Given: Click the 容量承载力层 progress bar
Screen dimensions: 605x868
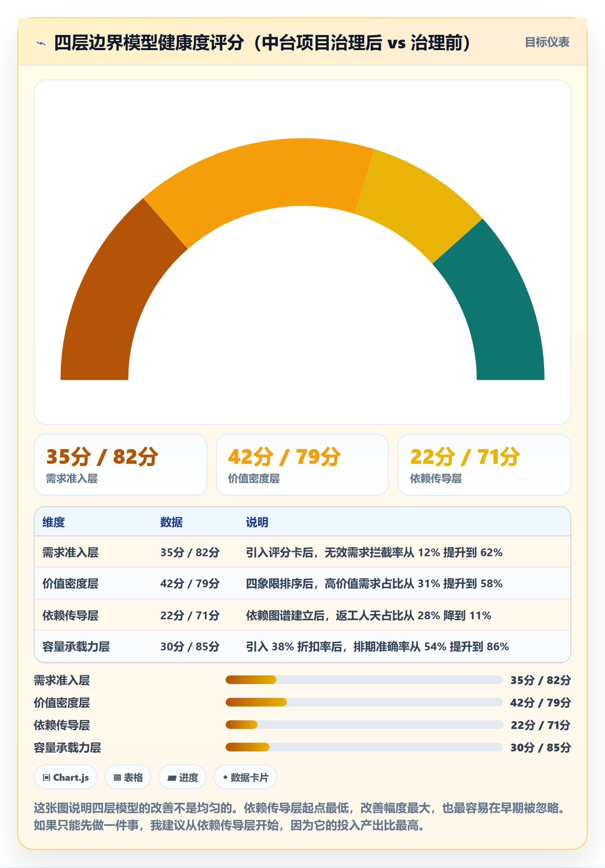Looking at the screenshot, I should point(364,747).
